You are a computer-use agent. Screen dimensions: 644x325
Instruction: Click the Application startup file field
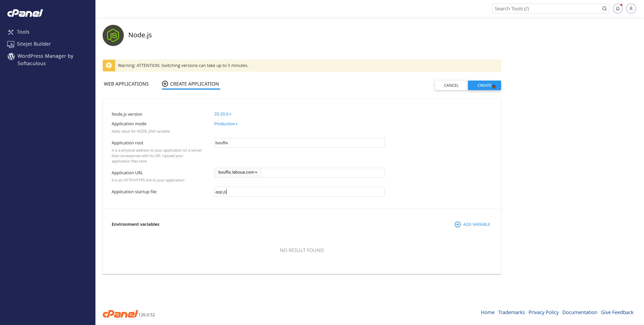click(x=299, y=192)
